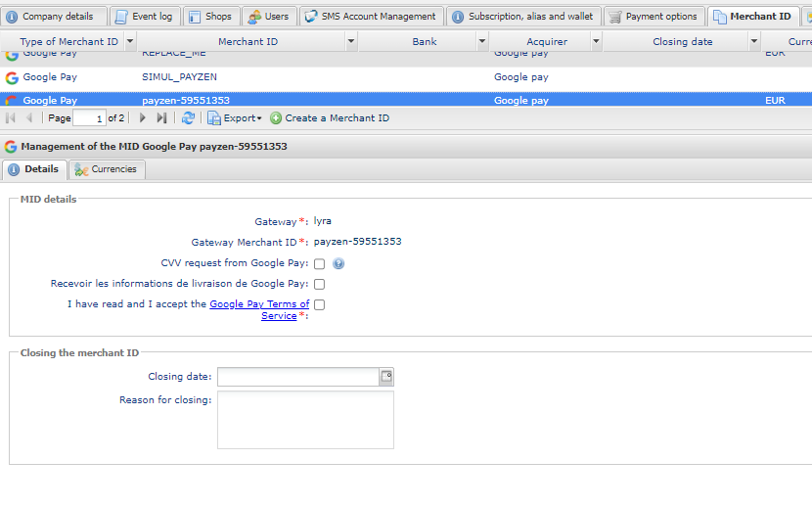812x506 pixels.
Task: Click the Reason for closing textarea
Action: click(305, 420)
